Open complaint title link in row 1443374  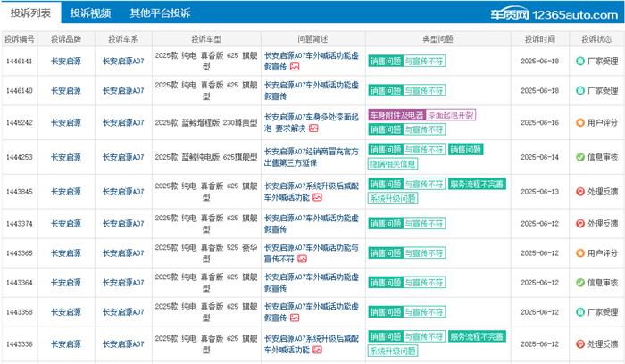coord(312,223)
